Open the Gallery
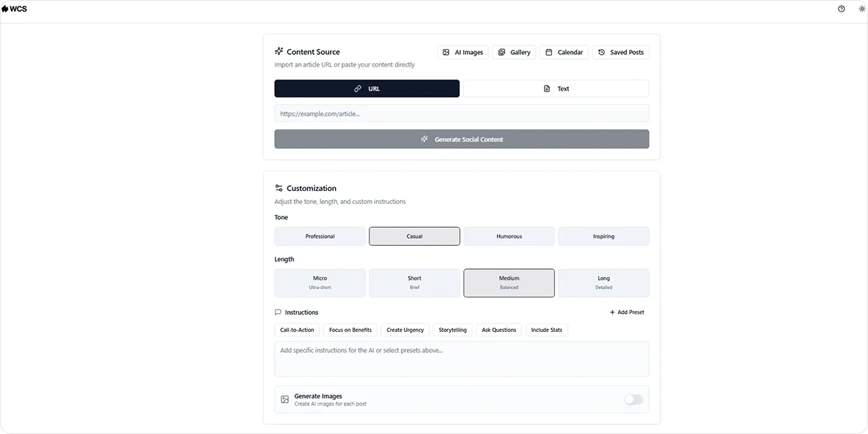The image size is (868, 434). pos(514,52)
